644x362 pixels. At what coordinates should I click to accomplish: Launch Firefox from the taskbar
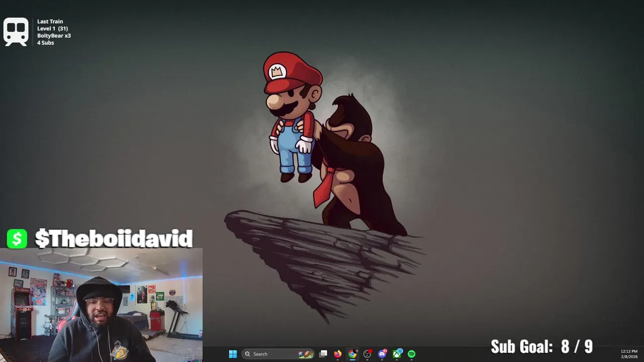point(338,354)
